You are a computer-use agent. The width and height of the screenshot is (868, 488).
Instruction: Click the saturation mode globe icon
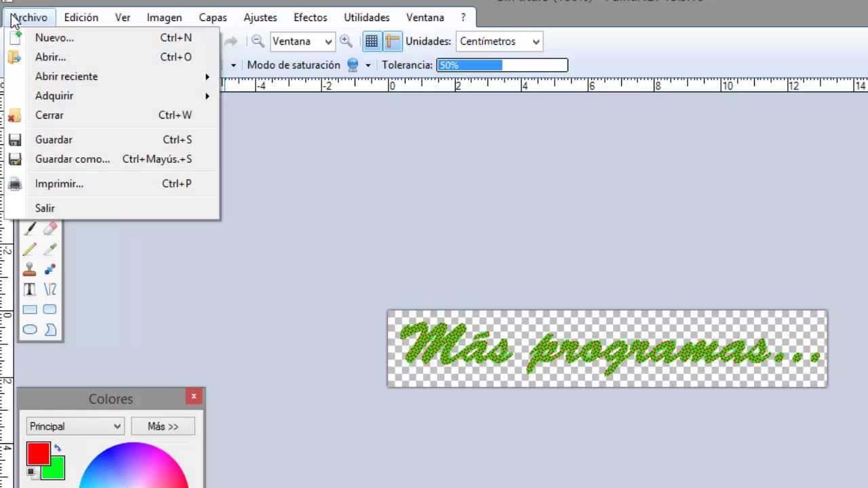point(353,65)
